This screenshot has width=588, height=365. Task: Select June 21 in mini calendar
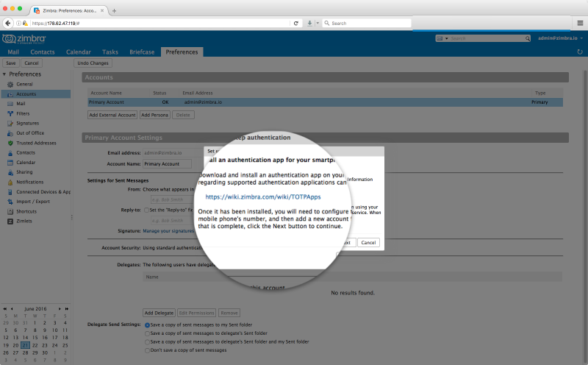tap(25, 345)
